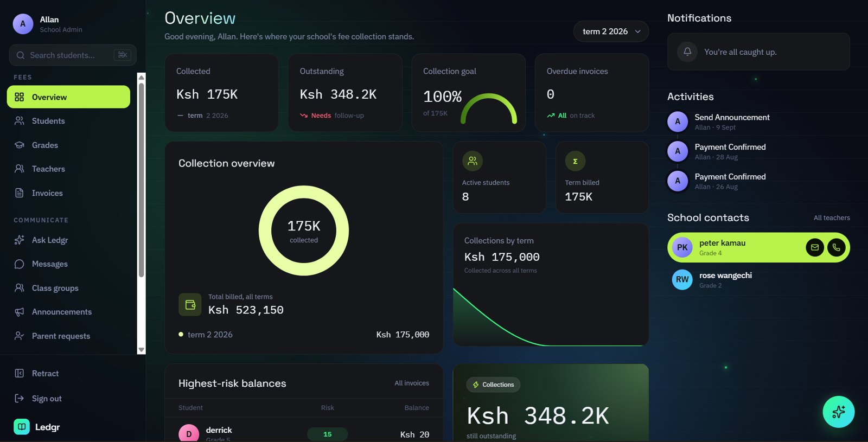Open the All teachers link
Viewport: 868px width, 442px height.
click(x=832, y=218)
